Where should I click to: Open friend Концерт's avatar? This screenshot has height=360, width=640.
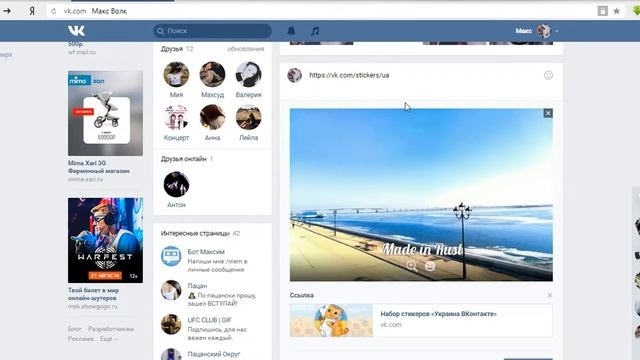click(x=176, y=117)
